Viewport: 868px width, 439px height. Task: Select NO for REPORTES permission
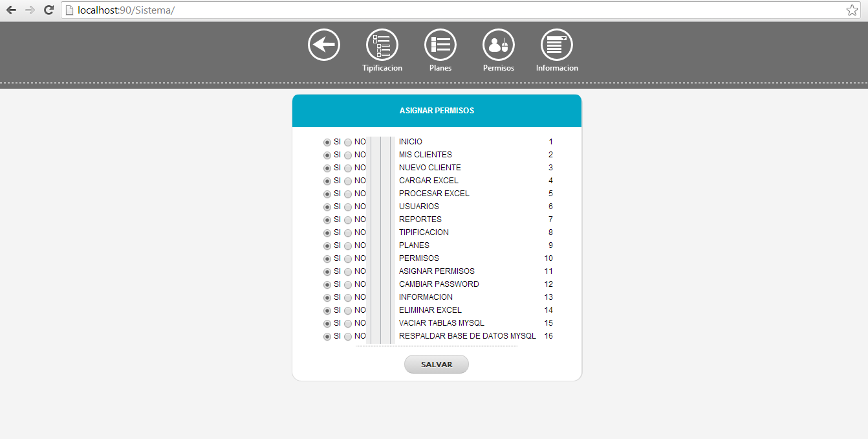click(348, 220)
